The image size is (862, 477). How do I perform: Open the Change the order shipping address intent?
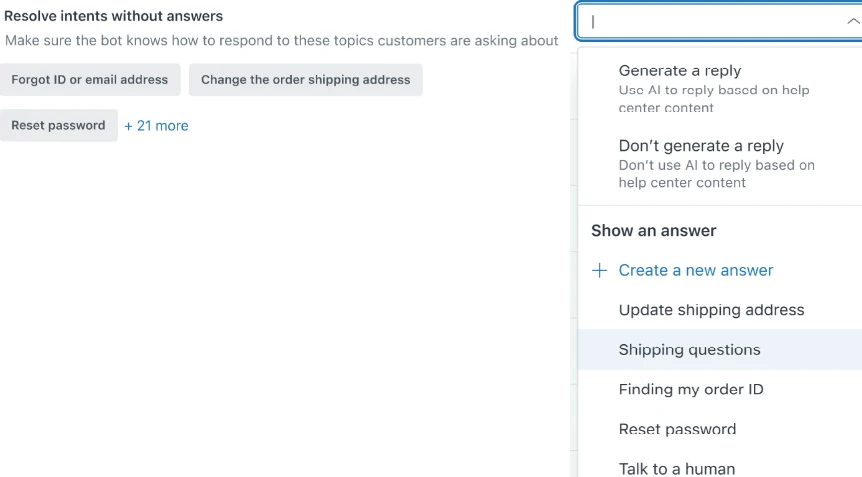pos(306,80)
